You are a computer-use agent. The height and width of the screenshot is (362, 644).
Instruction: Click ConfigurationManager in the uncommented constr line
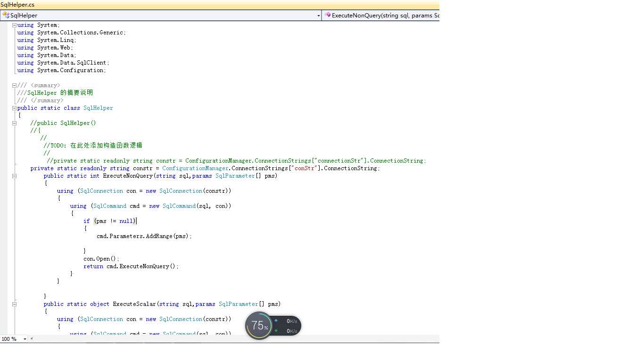195,168
